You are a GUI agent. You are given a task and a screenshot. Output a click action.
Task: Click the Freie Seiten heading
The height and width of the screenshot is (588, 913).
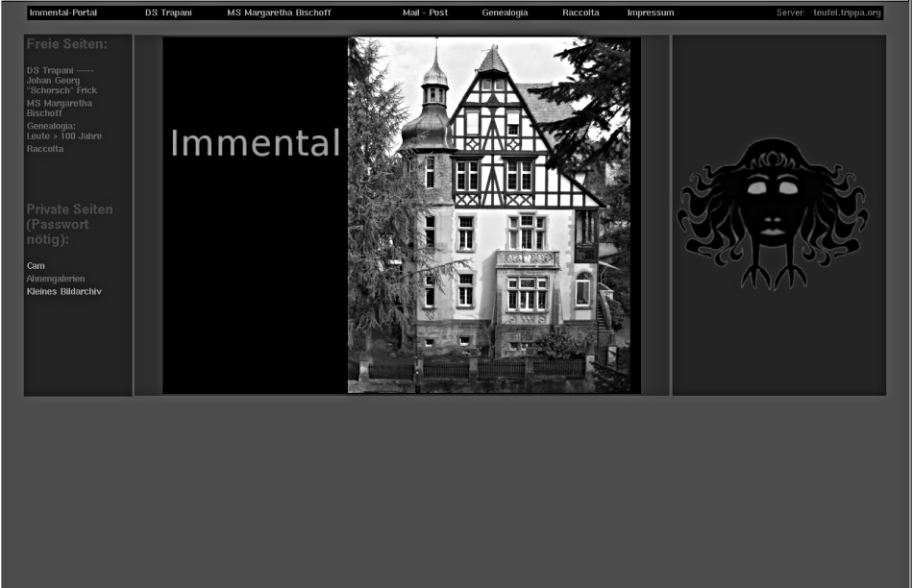pos(66,44)
